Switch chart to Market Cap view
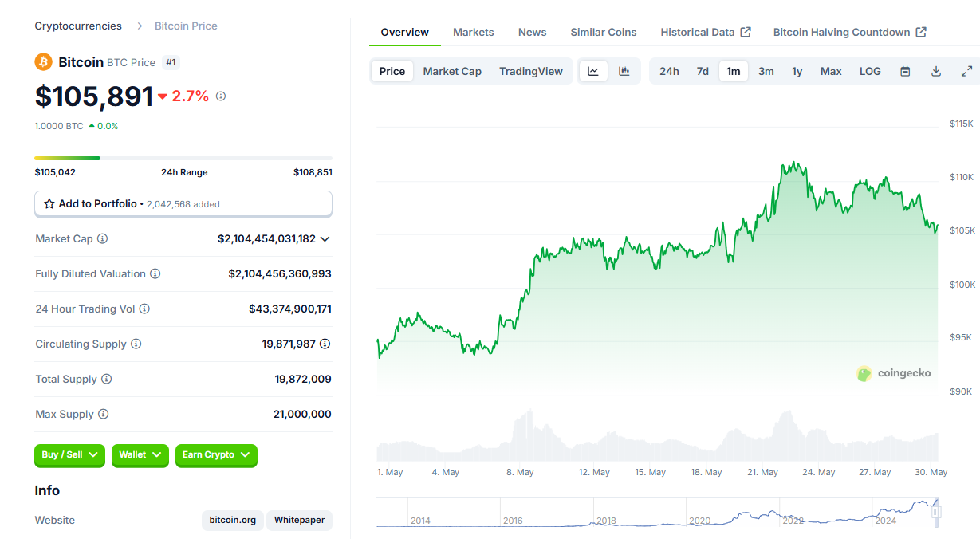The image size is (980, 539). [452, 71]
